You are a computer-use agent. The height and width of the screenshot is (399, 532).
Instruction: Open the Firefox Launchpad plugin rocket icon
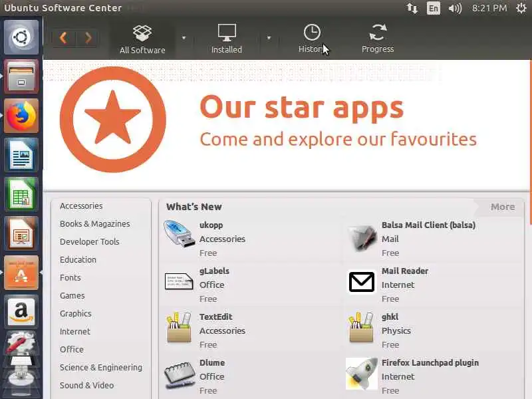pyautogui.click(x=362, y=374)
